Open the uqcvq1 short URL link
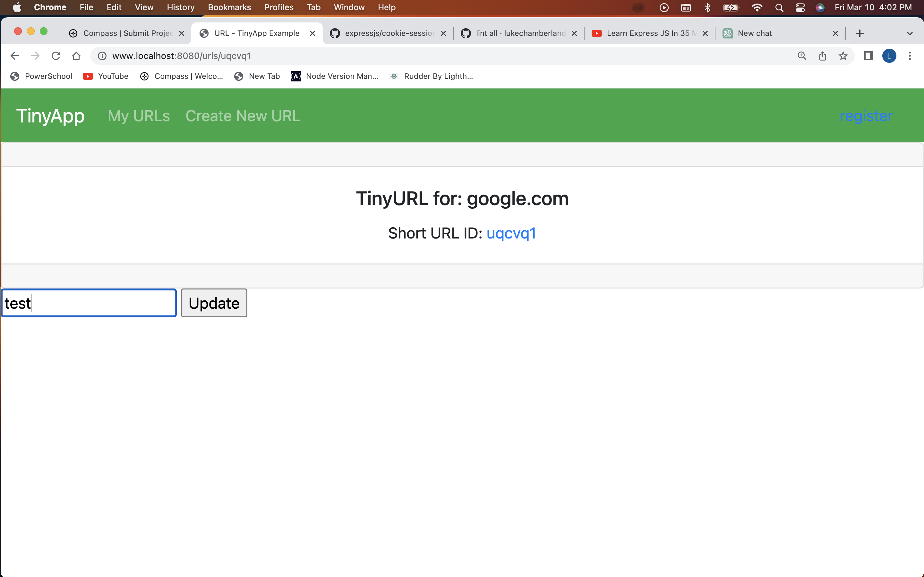 click(511, 233)
